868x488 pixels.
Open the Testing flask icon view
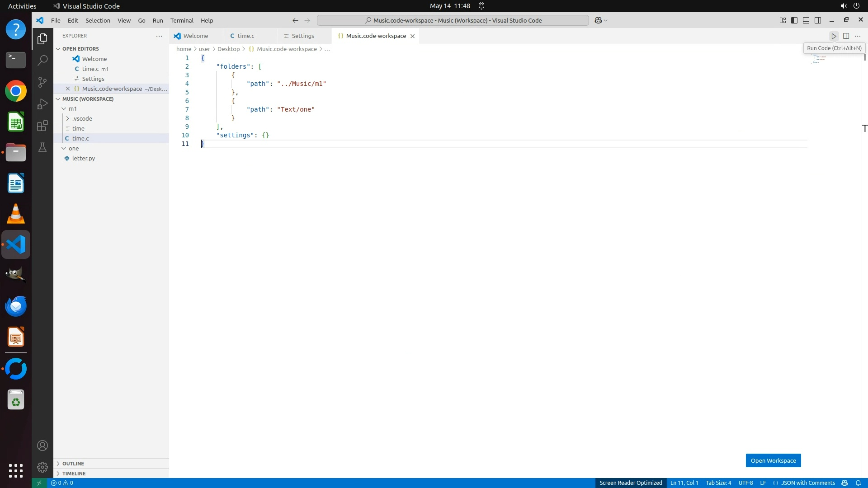coord(42,147)
